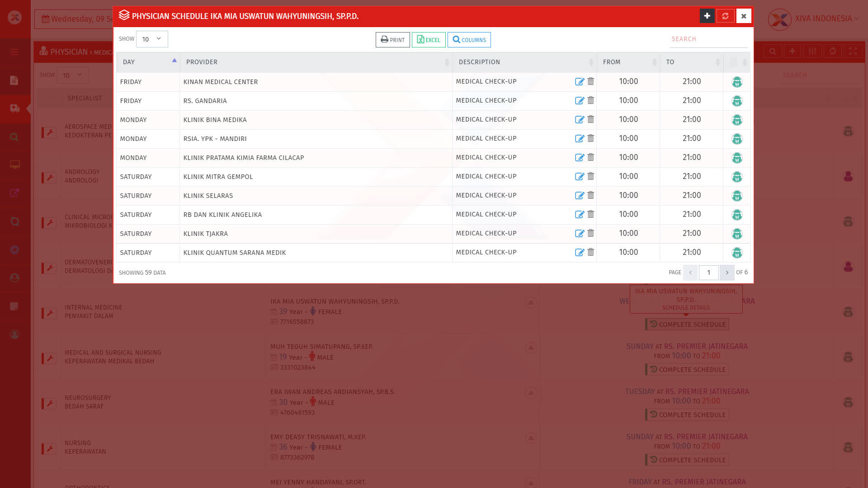Sort schedule by From column
The height and width of the screenshot is (488, 868).
(628, 62)
